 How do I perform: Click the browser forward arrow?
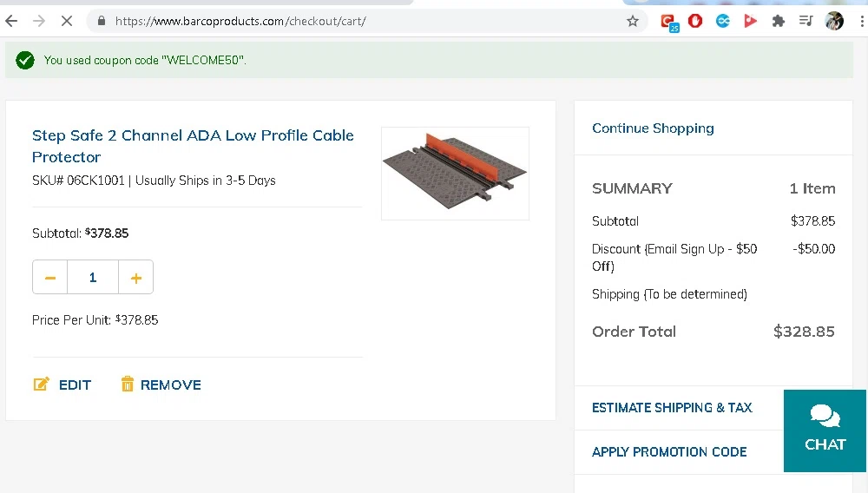tap(39, 21)
